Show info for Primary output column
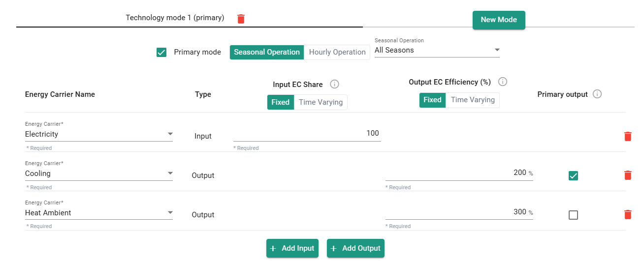Viewport: 644px width, 261px height. (x=597, y=94)
